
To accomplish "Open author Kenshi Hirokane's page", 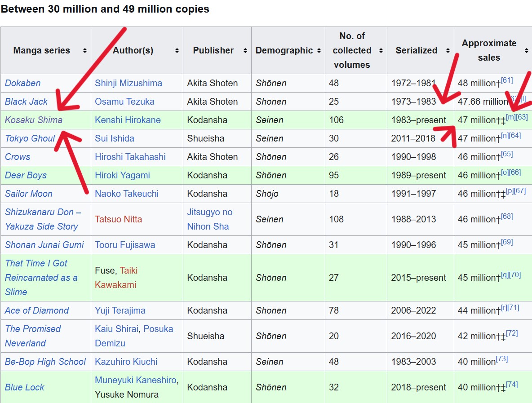I will point(128,120).
